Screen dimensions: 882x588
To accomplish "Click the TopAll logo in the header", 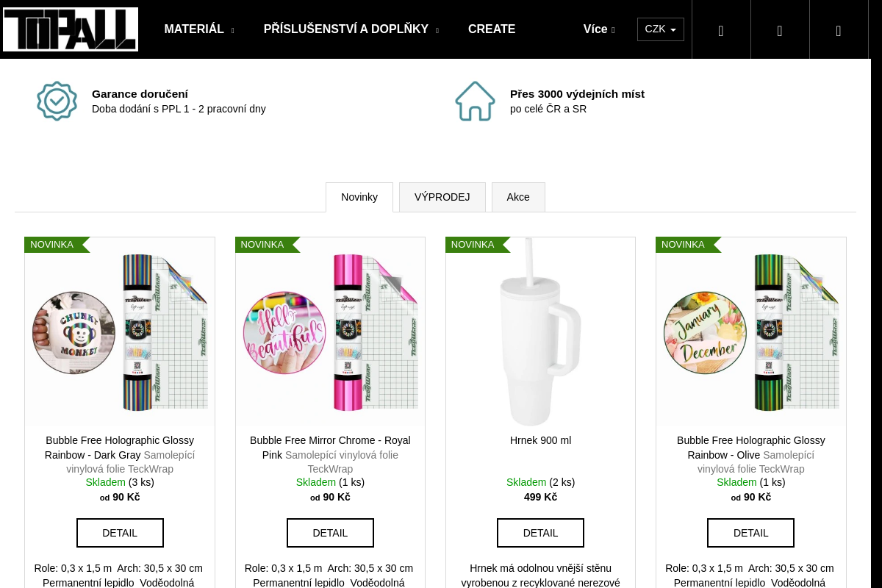I will [71, 29].
